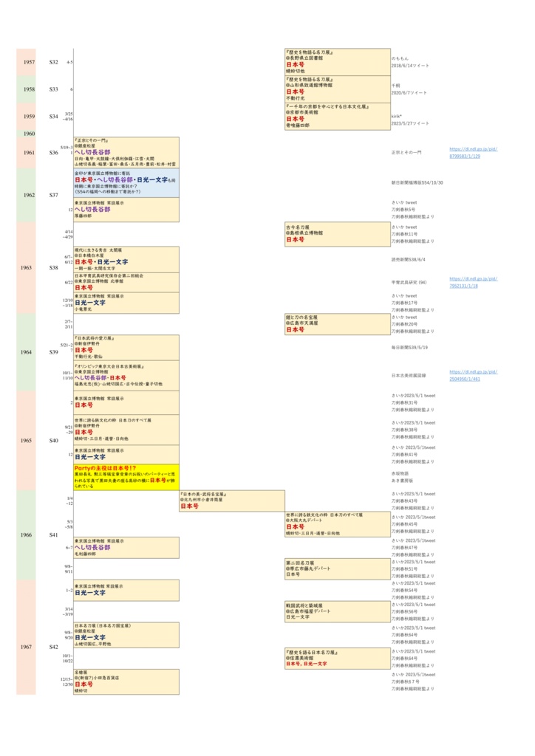
Task: Open the ndl.go.jp link ending 7952131/1/18
Action: (x=473, y=282)
